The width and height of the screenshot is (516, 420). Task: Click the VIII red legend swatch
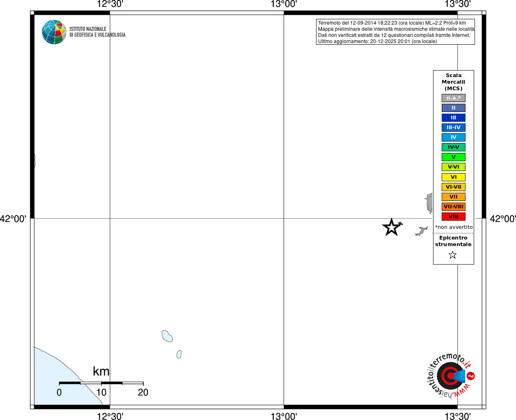pyautogui.click(x=454, y=217)
